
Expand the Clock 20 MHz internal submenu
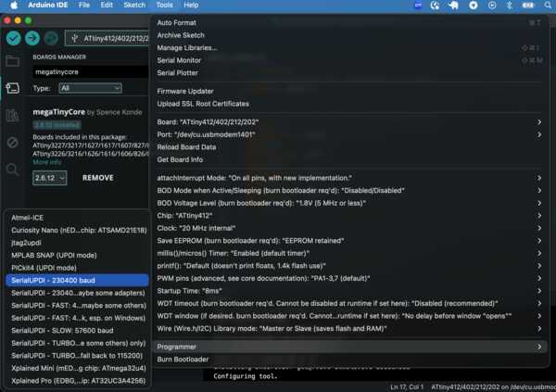[x=349, y=228]
